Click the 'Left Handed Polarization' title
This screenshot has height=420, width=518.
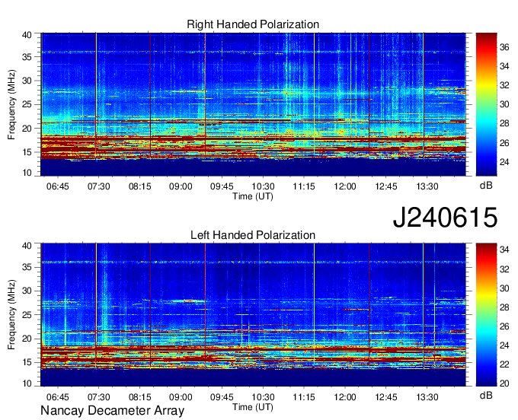click(253, 235)
